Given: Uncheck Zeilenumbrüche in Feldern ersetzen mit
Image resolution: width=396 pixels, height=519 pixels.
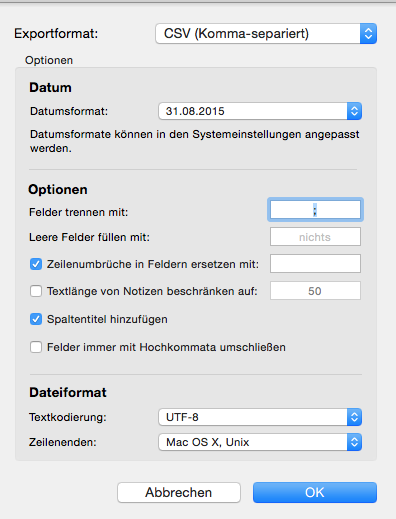Looking at the screenshot, I should pyautogui.click(x=36, y=264).
